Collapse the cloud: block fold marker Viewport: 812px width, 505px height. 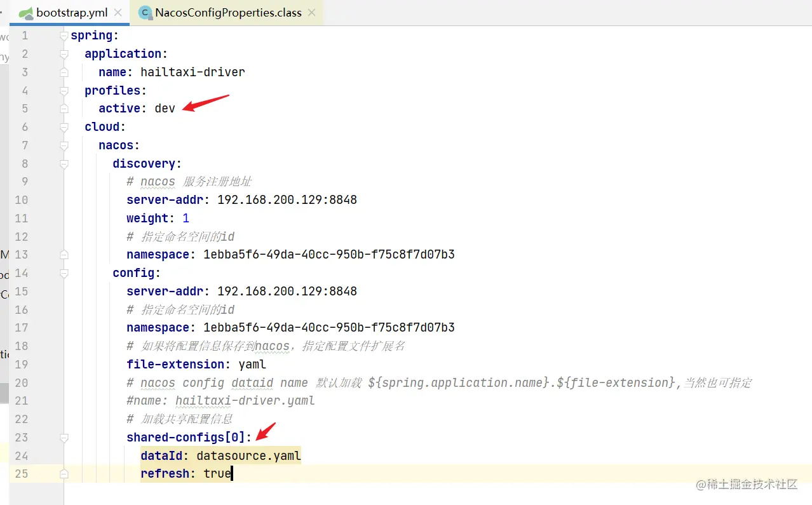[64, 127]
